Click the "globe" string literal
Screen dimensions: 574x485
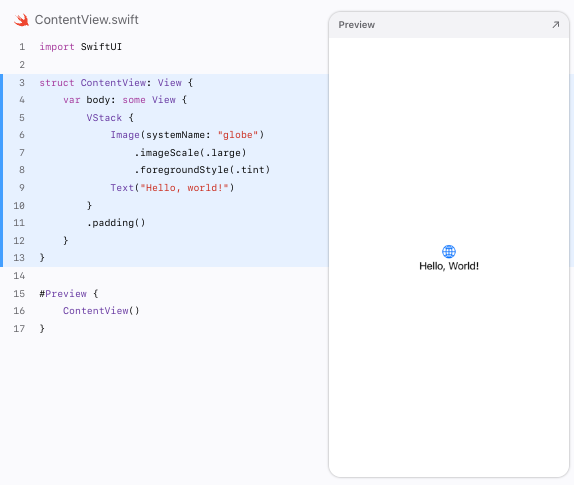[238, 135]
